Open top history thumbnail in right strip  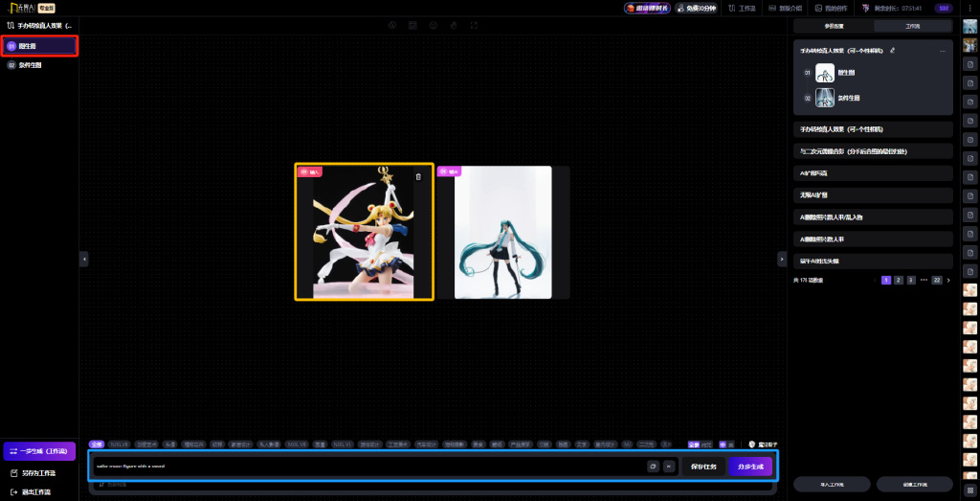[970, 27]
